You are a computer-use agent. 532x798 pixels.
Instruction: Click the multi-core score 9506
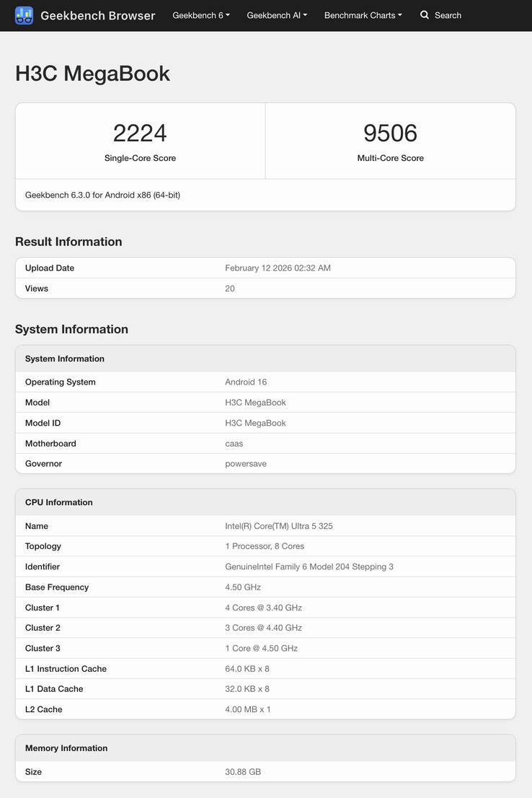point(390,133)
